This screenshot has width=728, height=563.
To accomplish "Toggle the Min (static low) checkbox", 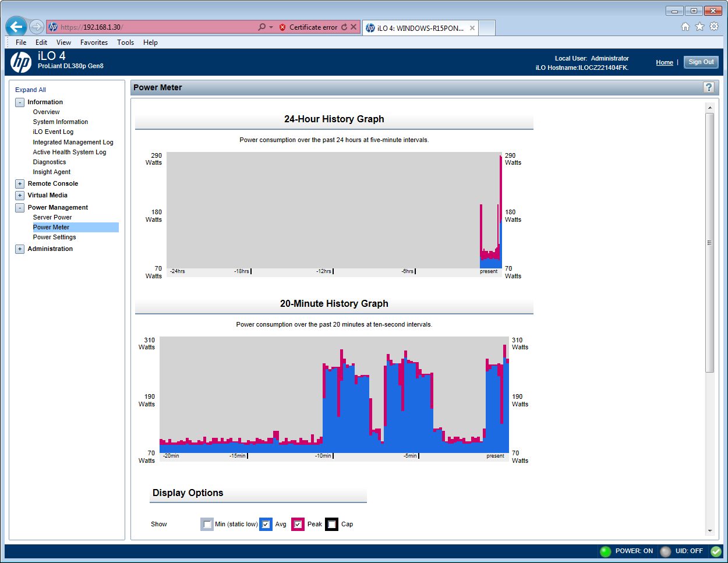I will [x=207, y=524].
